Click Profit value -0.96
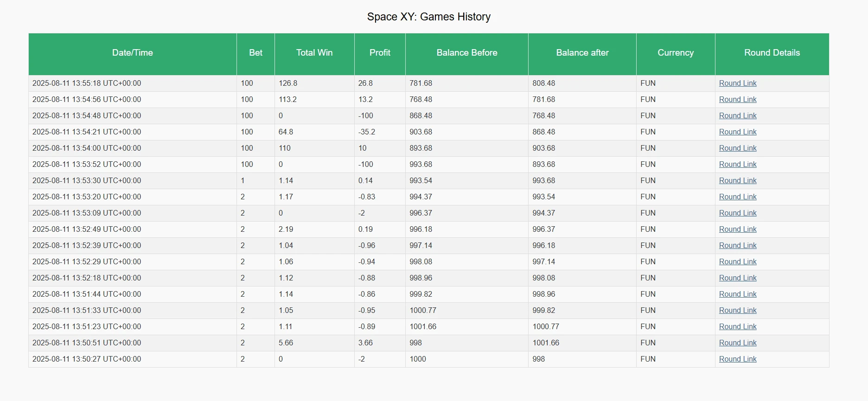The height and width of the screenshot is (401, 868). [367, 246]
